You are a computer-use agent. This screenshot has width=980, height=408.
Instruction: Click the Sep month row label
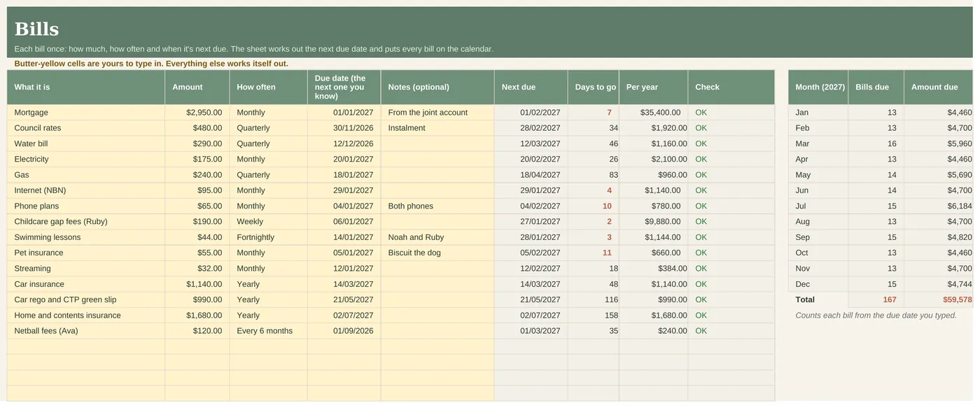(x=818, y=237)
